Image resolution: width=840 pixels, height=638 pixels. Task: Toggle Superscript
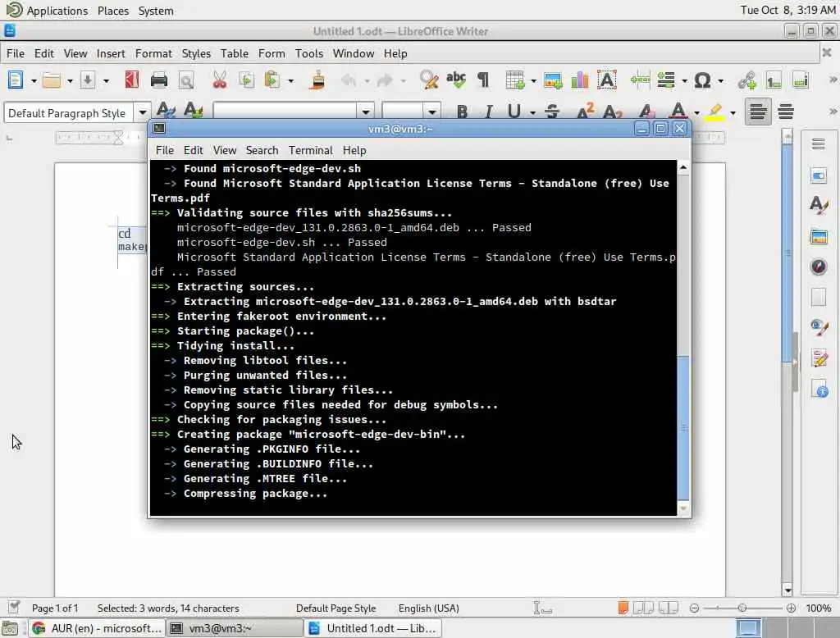pyautogui.click(x=585, y=111)
